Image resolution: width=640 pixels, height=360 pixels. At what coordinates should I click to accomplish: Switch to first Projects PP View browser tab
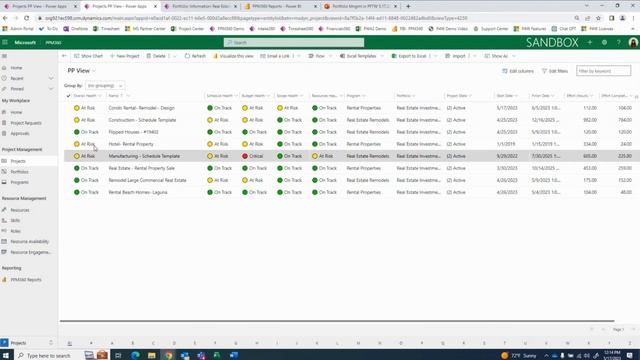pos(40,7)
